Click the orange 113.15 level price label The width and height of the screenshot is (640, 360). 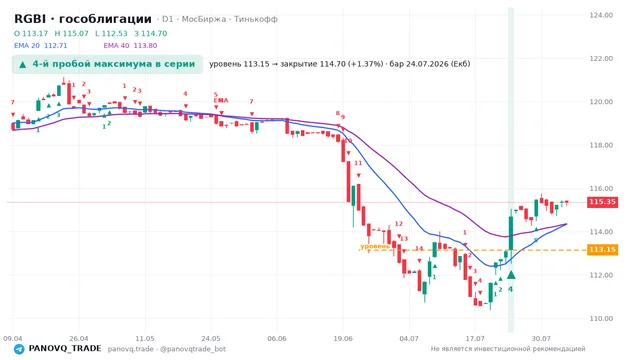point(602,249)
